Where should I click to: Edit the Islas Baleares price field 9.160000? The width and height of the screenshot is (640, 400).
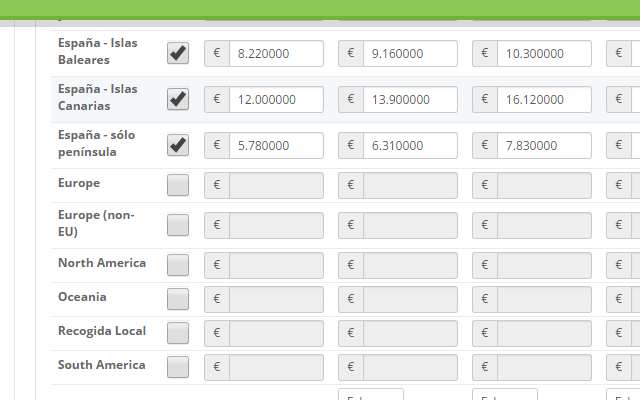click(x=410, y=53)
